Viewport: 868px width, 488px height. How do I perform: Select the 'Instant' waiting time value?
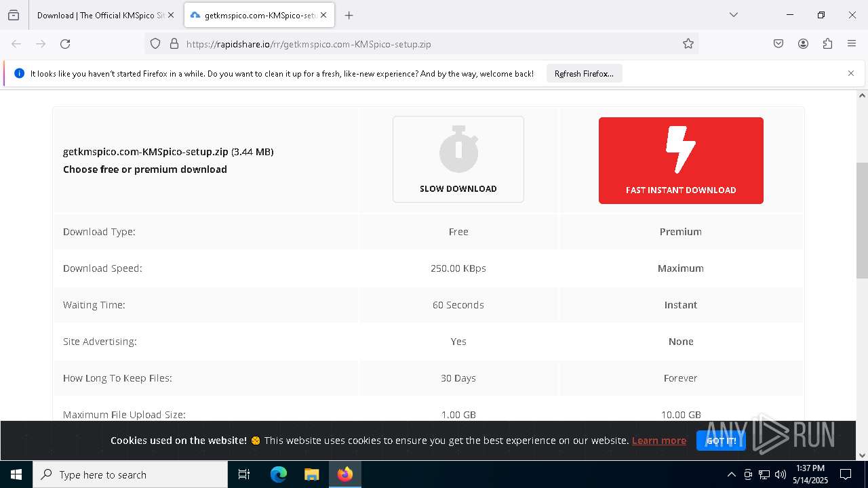click(x=681, y=305)
